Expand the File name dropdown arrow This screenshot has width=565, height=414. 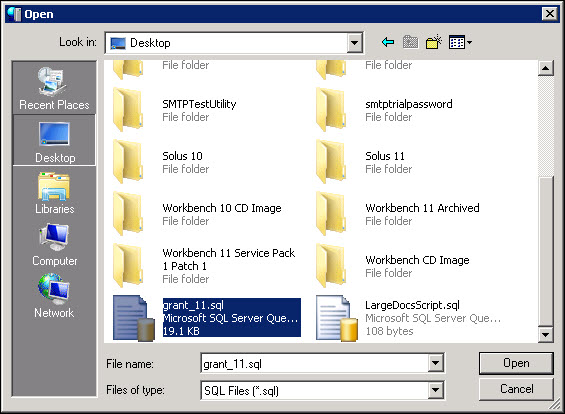435,363
